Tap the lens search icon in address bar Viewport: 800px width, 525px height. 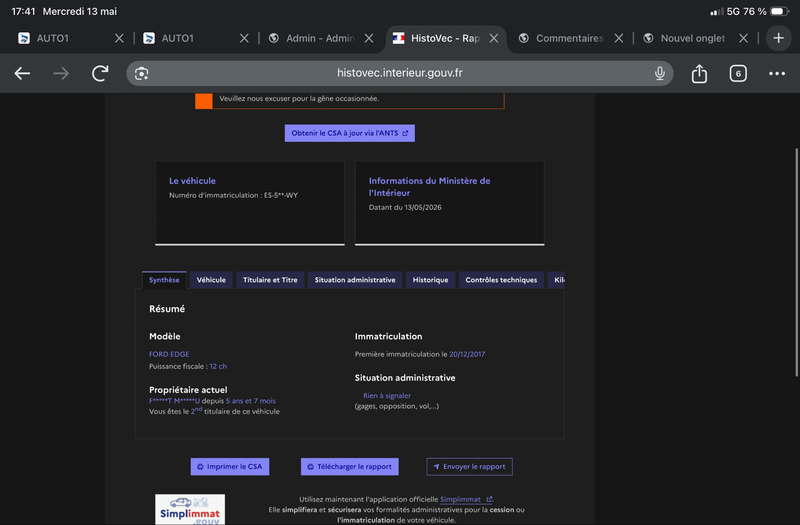click(141, 73)
